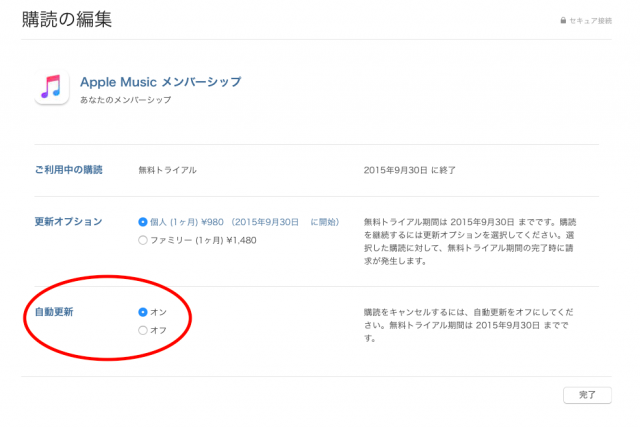Click the あなたのメンバーシップ subtitle
Viewport: 640px width, 427px height.
pyautogui.click(x=125, y=101)
